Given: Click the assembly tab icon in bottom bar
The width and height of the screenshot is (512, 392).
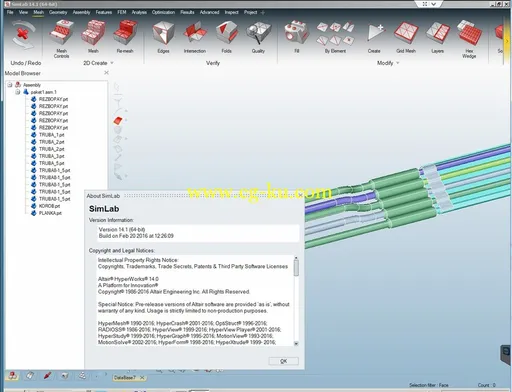Looking at the screenshot, I should tap(13, 376).
